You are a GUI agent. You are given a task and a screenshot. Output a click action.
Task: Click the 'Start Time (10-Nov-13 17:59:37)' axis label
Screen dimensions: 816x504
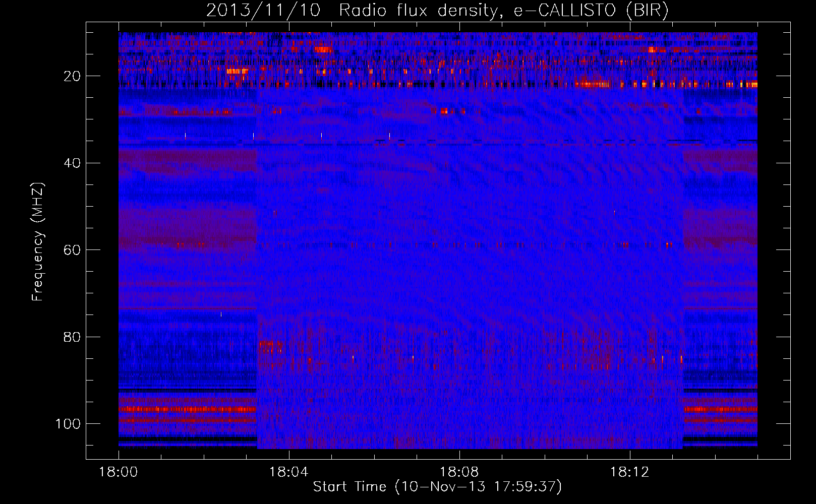pyautogui.click(x=437, y=487)
